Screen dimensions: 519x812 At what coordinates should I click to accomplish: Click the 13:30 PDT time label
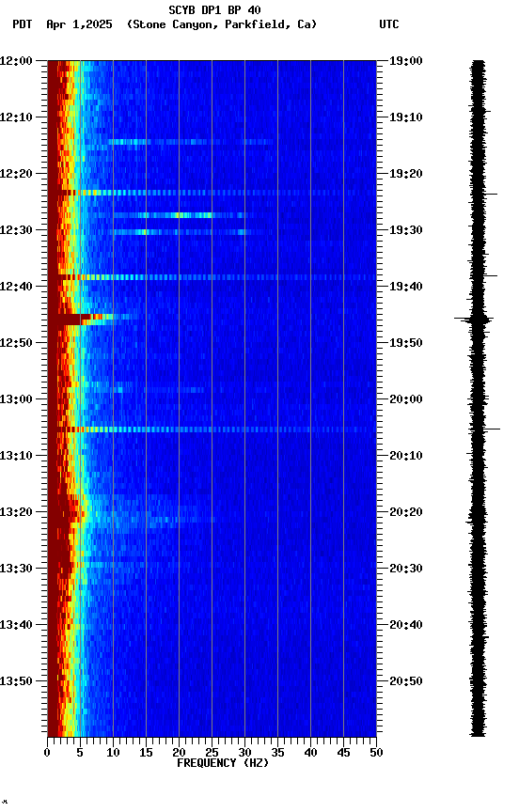16,569
